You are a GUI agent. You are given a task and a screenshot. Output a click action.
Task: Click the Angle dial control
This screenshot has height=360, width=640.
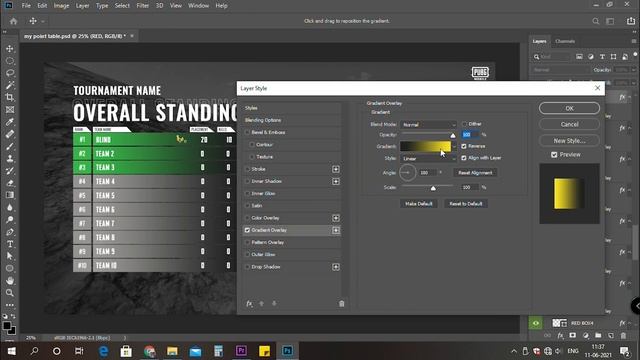point(407,173)
